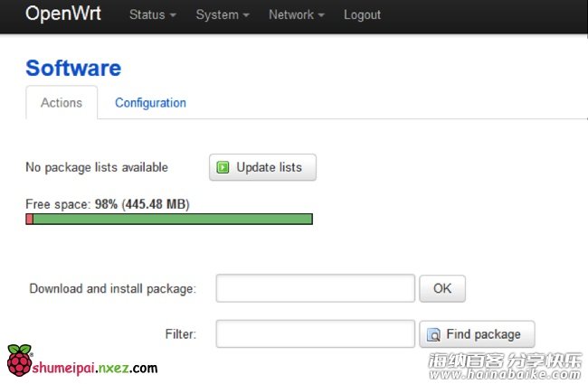This screenshot has height=384, width=588.
Task: Click the 'No package lists available' text
Action: [x=97, y=167]
